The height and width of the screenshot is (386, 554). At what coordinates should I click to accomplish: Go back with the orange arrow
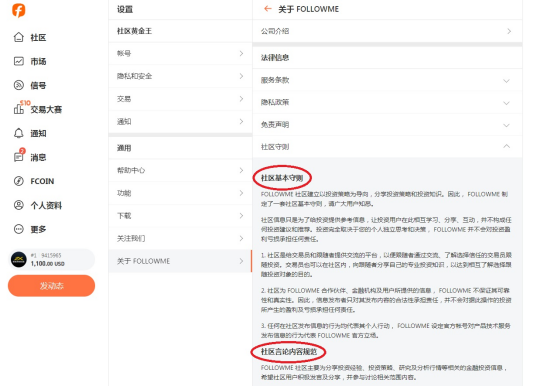pos(268,9)
